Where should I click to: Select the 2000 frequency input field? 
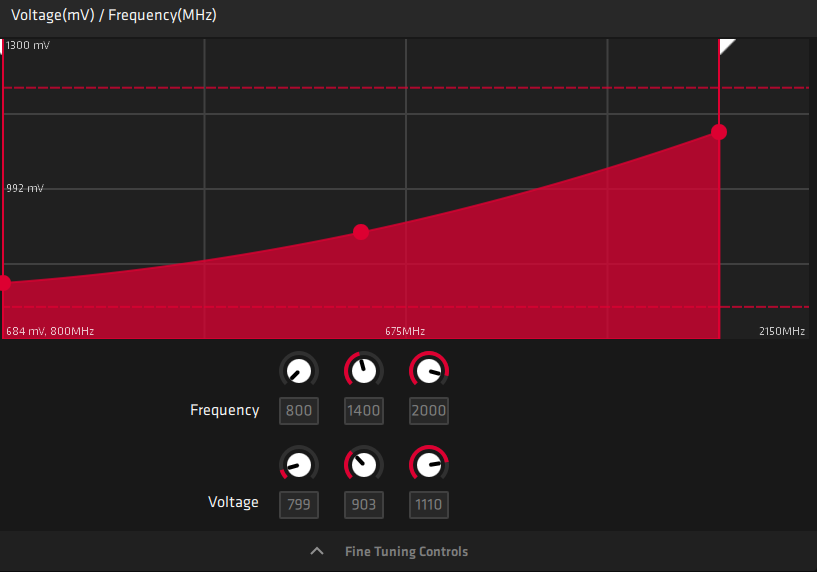click(x=429, y=411)
